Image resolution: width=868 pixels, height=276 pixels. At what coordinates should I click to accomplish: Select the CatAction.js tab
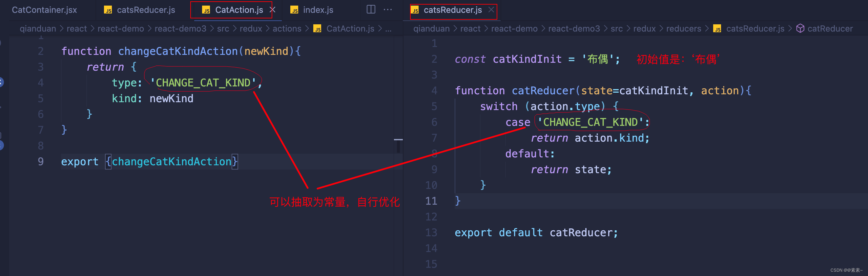pyautogui.click(x=239, y=10)
